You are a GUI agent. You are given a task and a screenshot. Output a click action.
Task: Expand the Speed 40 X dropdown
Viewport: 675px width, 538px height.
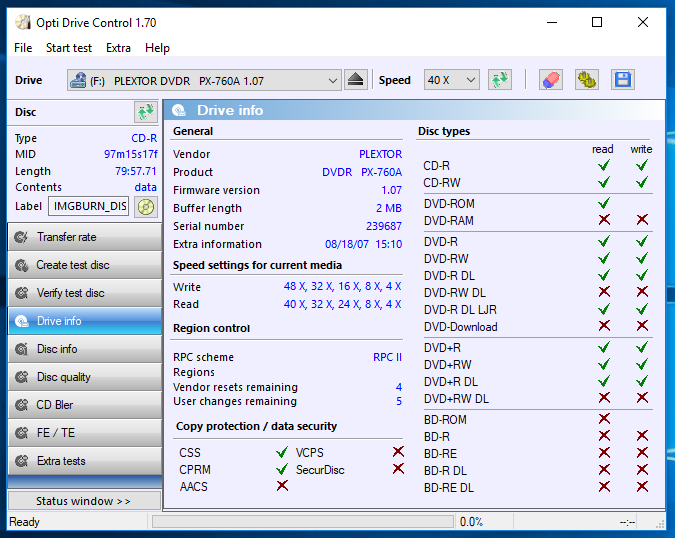(x=452, y=80)
